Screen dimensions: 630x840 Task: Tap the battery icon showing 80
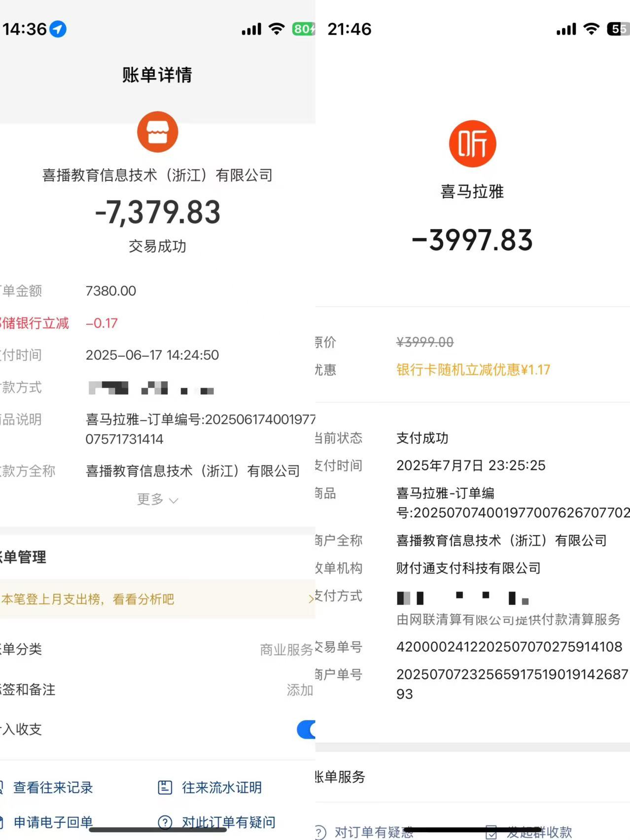[x=304, y=29]
